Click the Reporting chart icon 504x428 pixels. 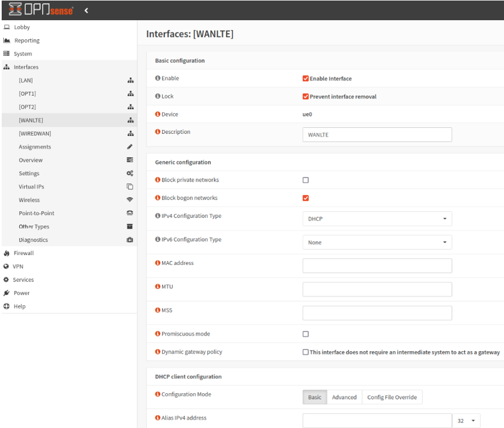point(7,40)
